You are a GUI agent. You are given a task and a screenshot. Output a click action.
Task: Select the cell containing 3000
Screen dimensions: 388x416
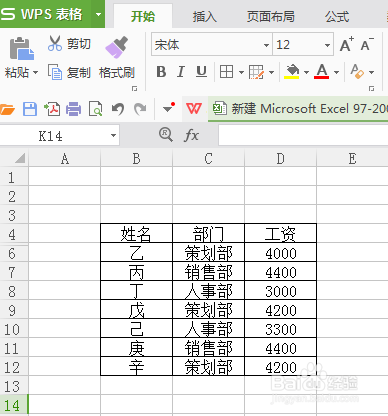click(x=281, y=291)
